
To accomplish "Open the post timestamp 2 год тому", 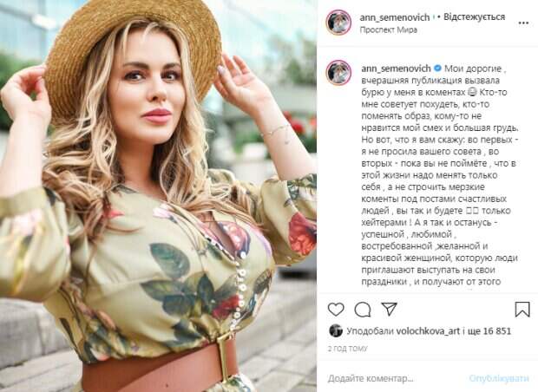I will (347, 349).
